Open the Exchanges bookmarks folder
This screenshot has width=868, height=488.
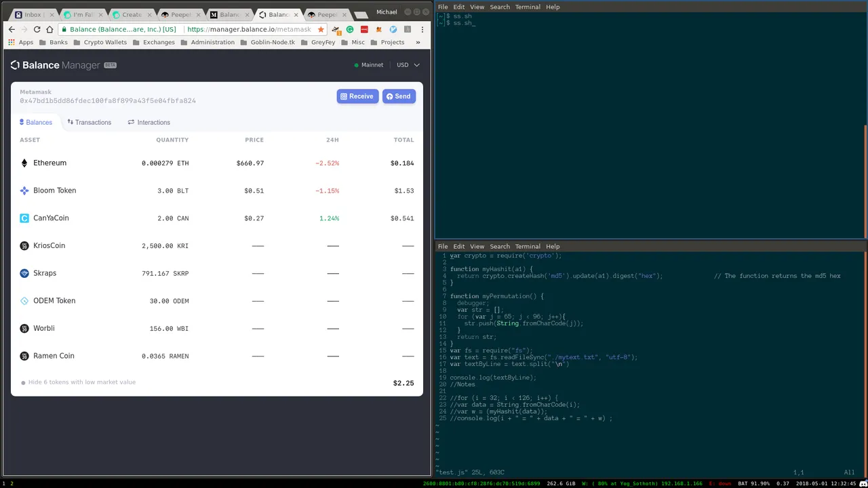[153, 42]
